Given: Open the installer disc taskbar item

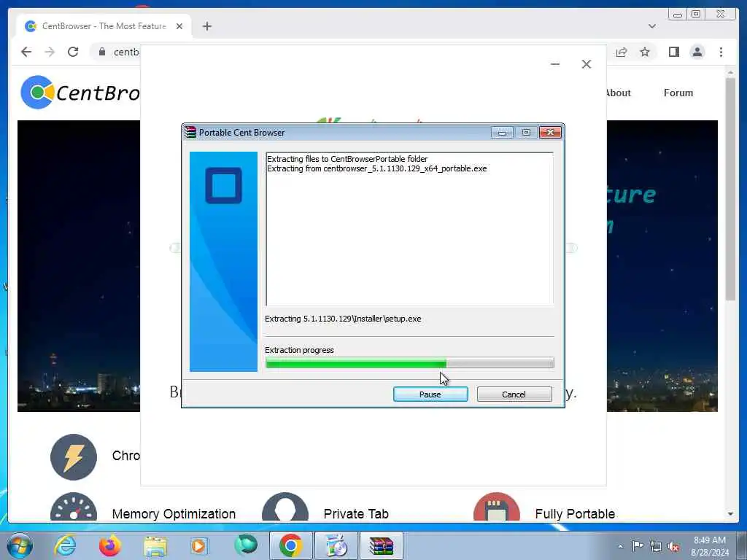Looking at the screenshot, I should click(336, 545).
